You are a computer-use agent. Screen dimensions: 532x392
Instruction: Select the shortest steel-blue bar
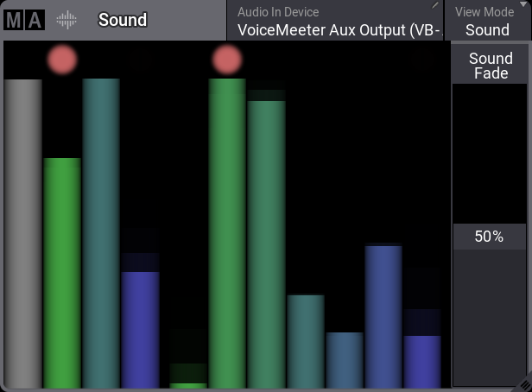pos(345,359)
